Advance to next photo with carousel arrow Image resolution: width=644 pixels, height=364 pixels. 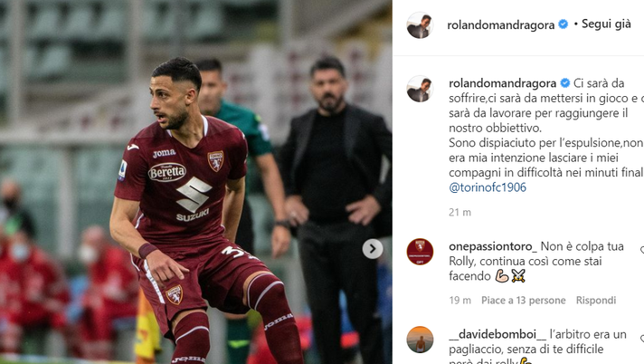tap(373, 249)
